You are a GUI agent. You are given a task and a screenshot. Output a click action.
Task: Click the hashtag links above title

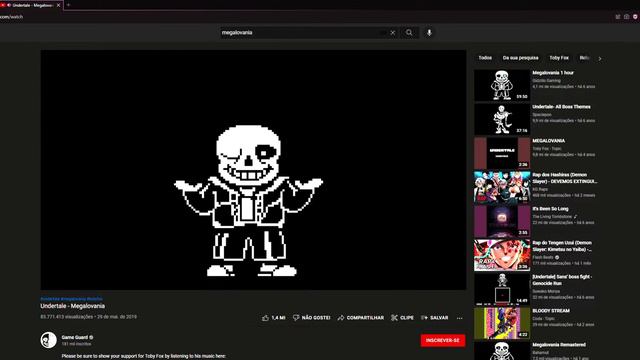71,299
